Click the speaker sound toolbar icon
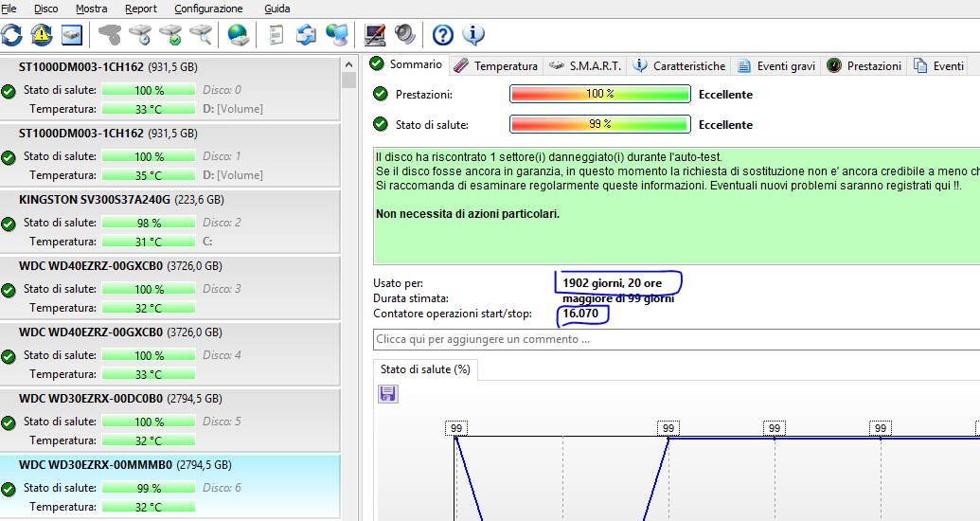980x521 pixels. 405,35
